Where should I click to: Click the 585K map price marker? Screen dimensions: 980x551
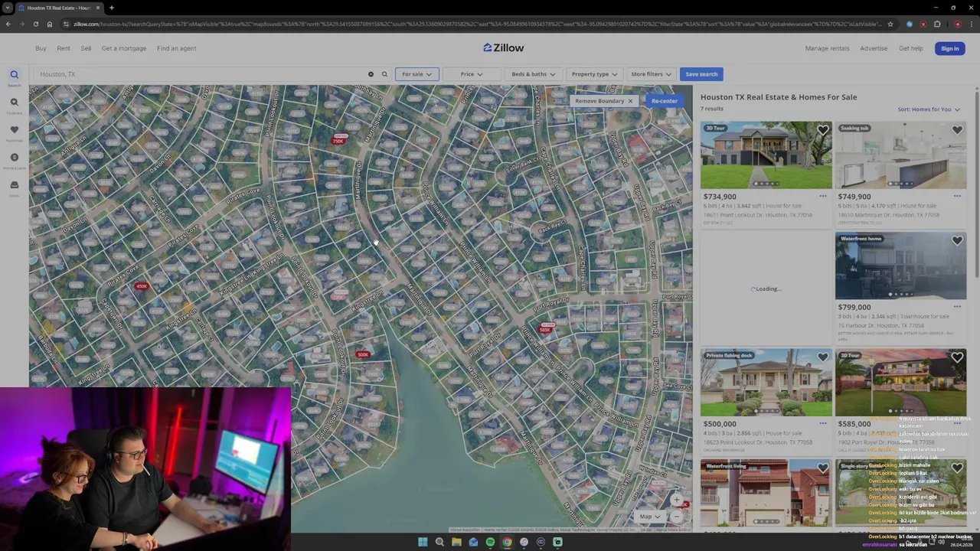[545, 329]
